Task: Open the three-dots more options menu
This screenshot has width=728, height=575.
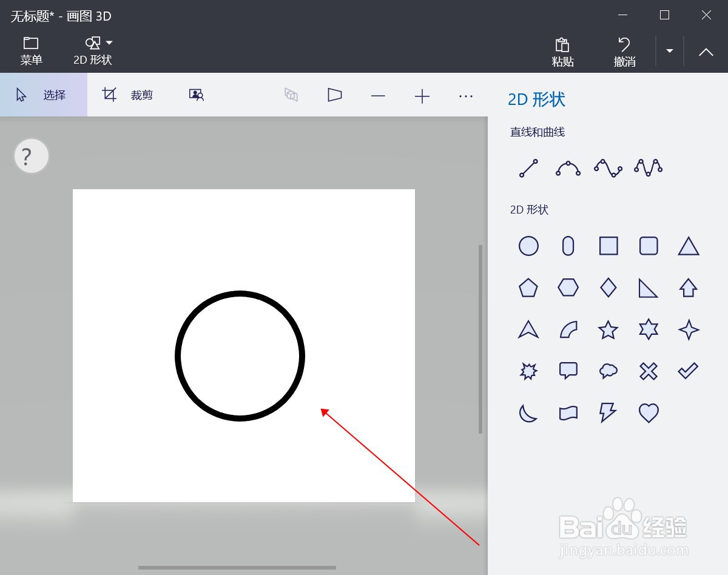Action: (466, 96)
